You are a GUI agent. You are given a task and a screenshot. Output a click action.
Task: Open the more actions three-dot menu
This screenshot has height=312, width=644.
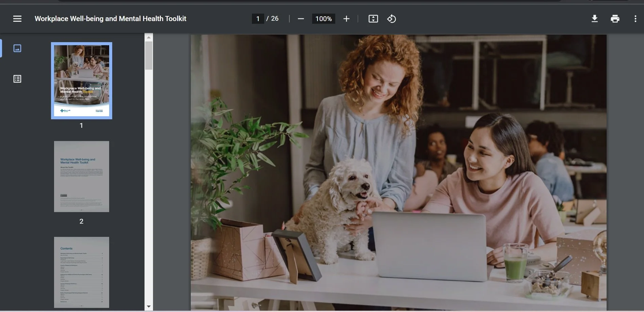tap(635, 19)
